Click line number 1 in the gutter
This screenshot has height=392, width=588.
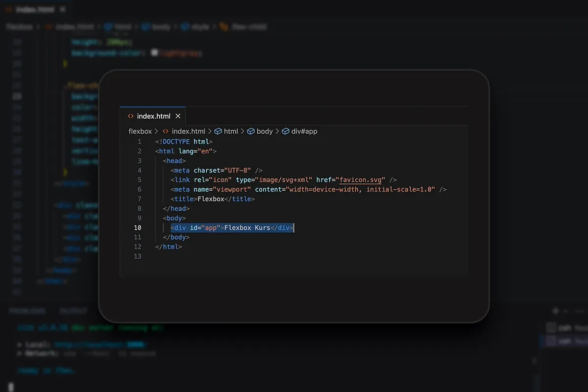click(139, 142)
